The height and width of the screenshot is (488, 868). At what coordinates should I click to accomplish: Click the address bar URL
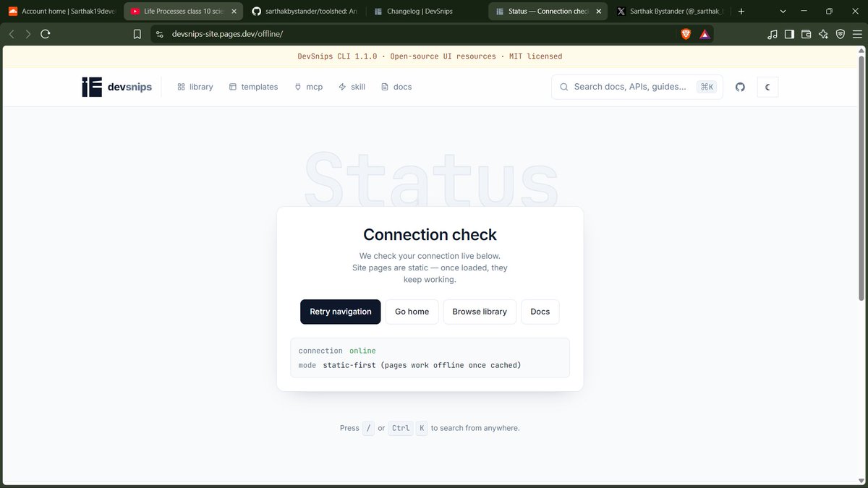coord(227,34)
